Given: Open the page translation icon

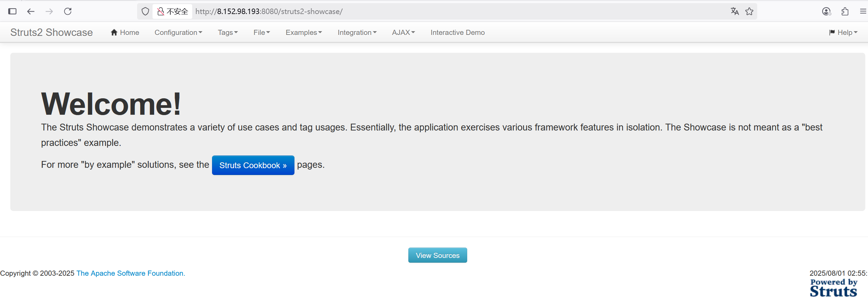Looking at the screenshot, I should coord(735,11).
